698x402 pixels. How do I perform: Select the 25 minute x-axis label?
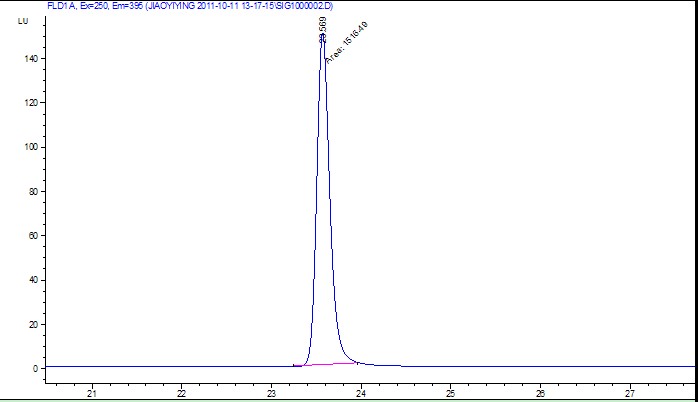tap(450, 394)
